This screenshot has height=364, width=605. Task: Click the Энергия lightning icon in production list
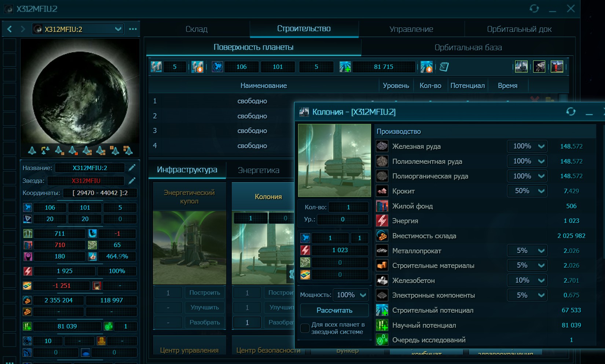pyautogui.click(x=382, y=221)
